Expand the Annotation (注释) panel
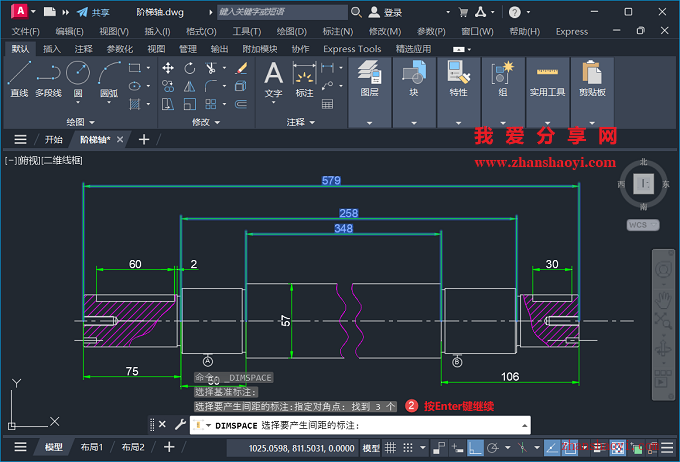 click(301, 122)
